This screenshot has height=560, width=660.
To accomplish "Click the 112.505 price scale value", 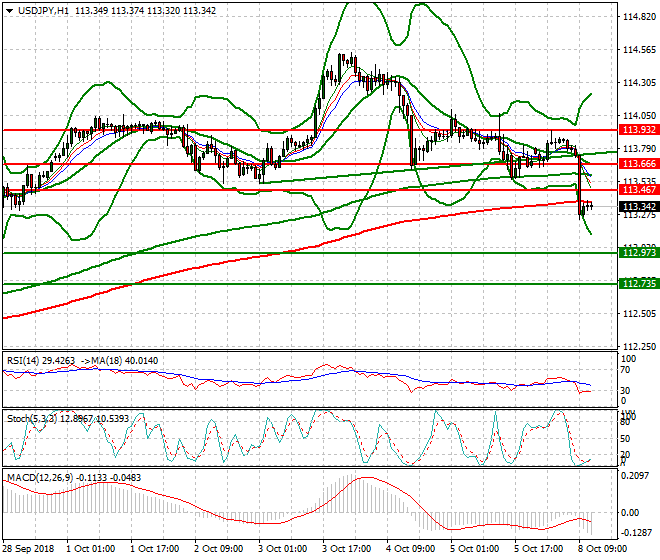I will coord(639,314).
